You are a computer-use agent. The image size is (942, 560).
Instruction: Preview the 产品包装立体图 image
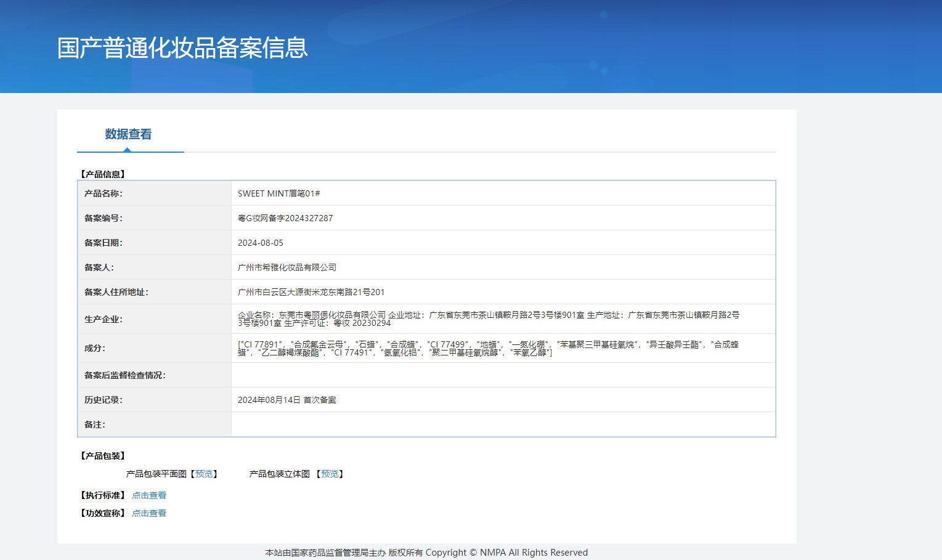pyautogui.click(x=330, y=474)
